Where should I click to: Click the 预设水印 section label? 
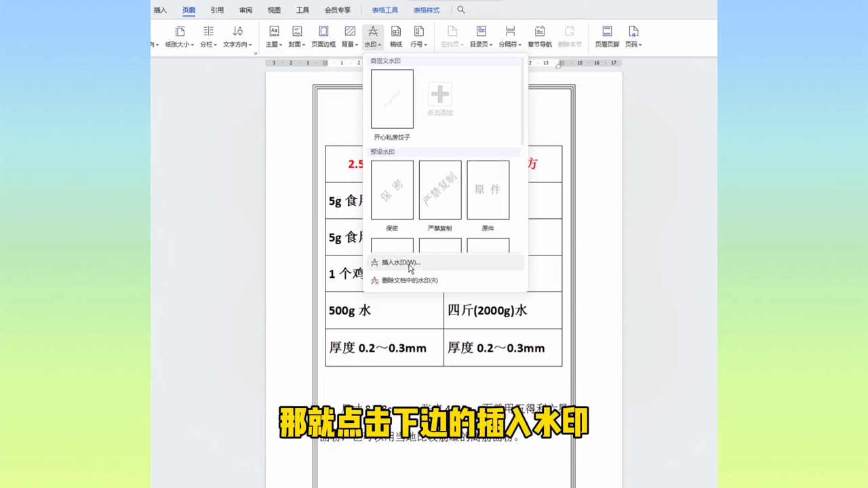(x=382, y=152)
